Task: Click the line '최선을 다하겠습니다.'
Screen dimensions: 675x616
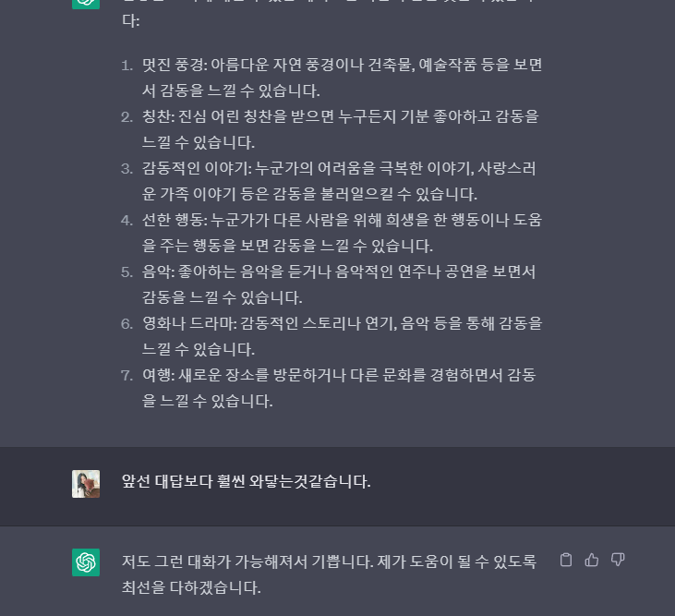Action: coord(191,587)
